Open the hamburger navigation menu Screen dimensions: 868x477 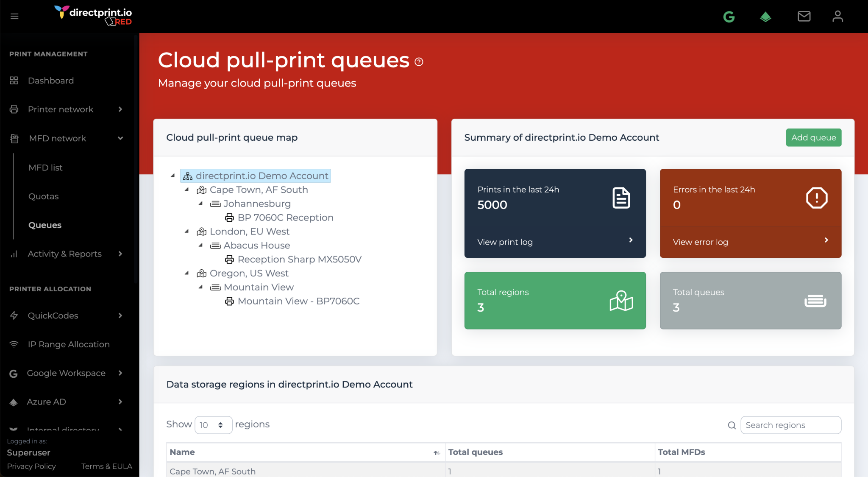coord(14,16)
